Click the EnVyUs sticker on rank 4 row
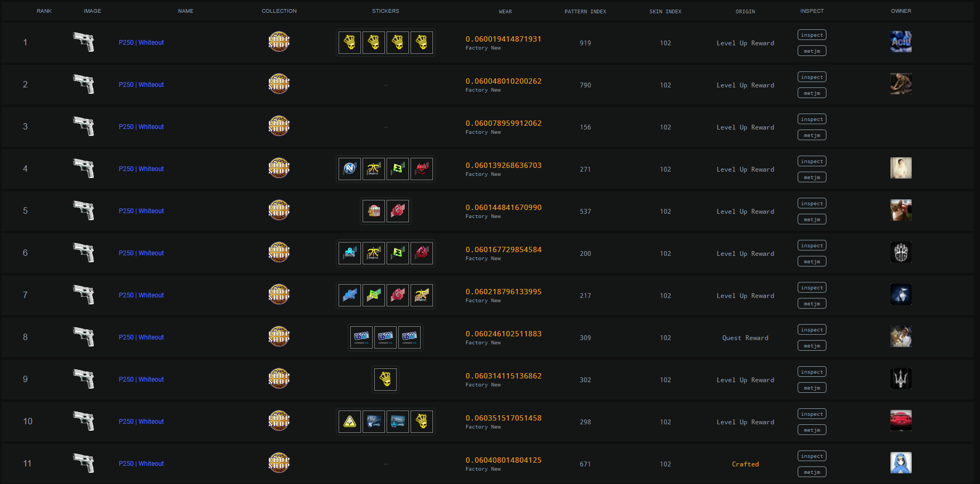The height and width of the screenshot is (484, 980). pos(350,169)
